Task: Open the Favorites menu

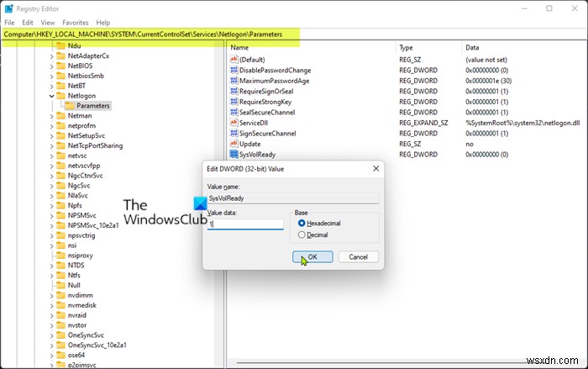Action: coord(76,23)
